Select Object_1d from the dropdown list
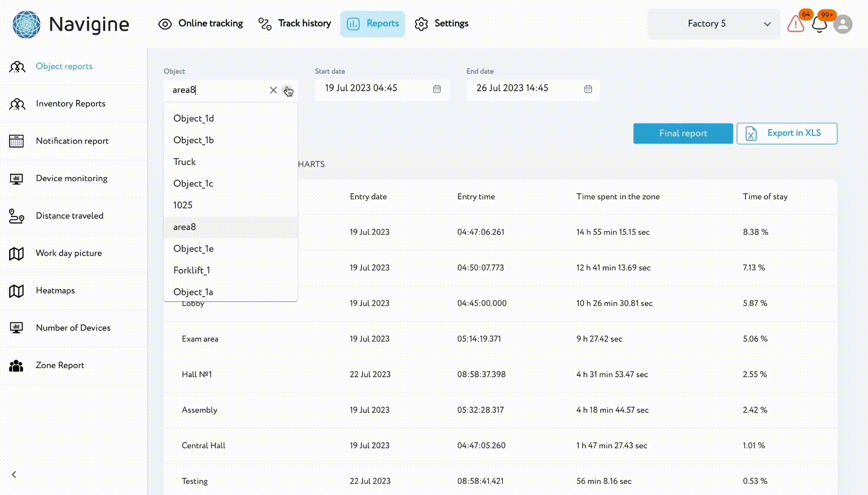 (x=230, y=119)
